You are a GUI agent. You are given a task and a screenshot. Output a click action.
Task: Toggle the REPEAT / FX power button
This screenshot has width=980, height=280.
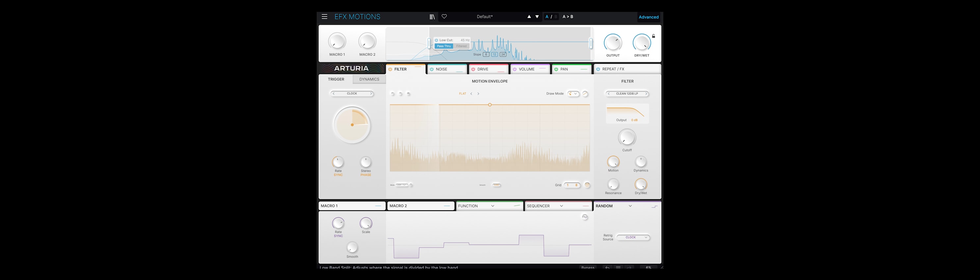598,69
